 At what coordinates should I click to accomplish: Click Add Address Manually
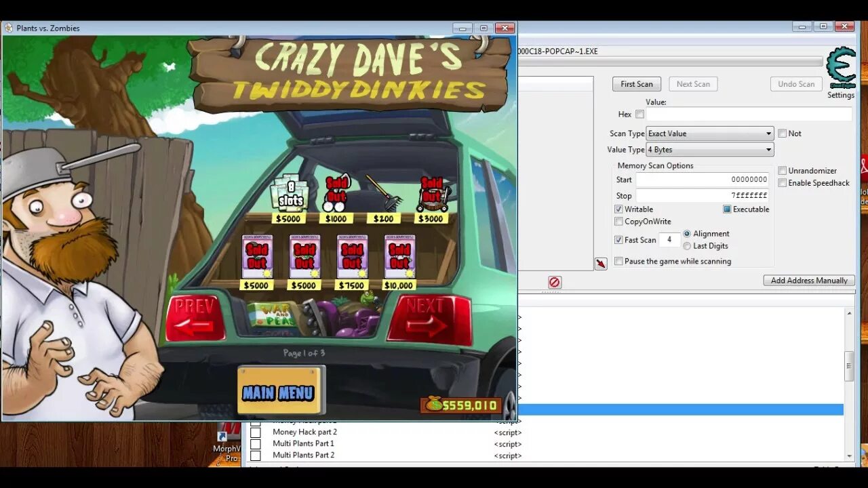[809, 280]
